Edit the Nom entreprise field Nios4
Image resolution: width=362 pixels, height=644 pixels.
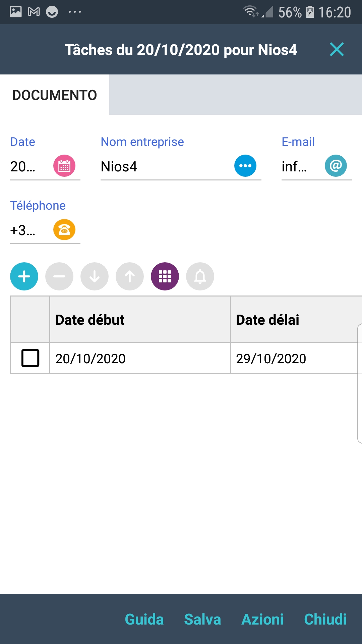click(164, 167)
